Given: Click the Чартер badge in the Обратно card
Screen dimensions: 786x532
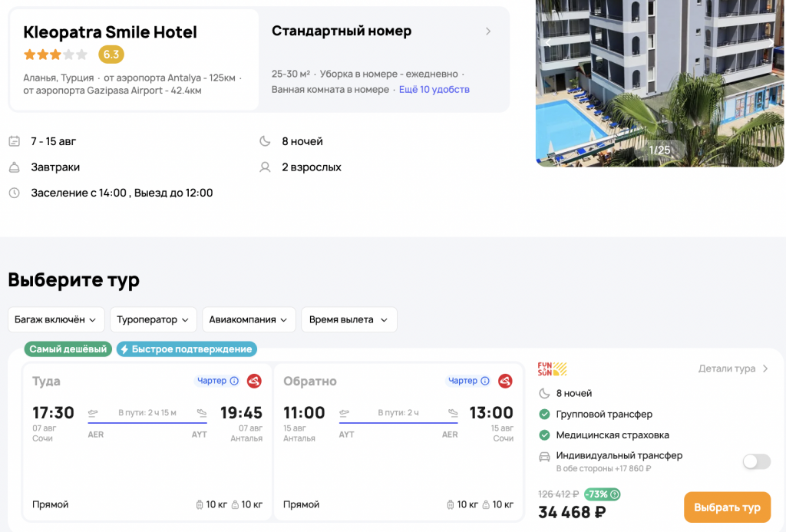Looking at the screenshot, I should coord(468,381).
